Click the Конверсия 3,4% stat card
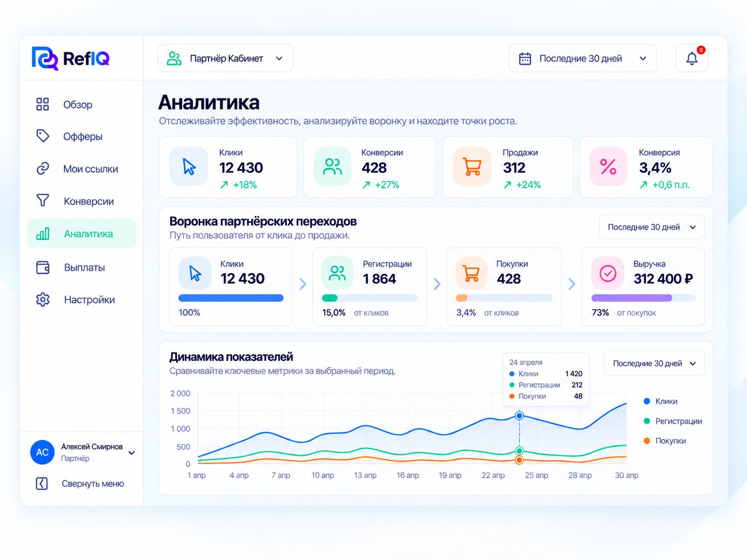Screen dimensions: 747x560 646,167
